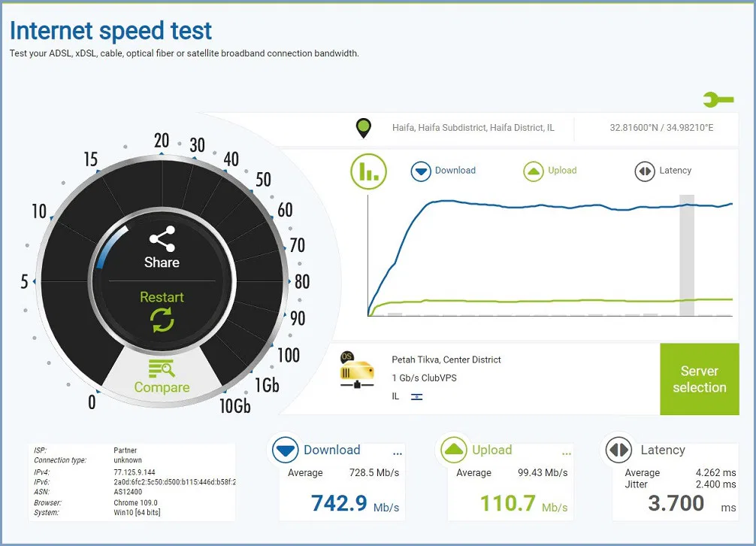756x546 pixels.
Task: Open the Server selection panel
Action: coord(699,379)
